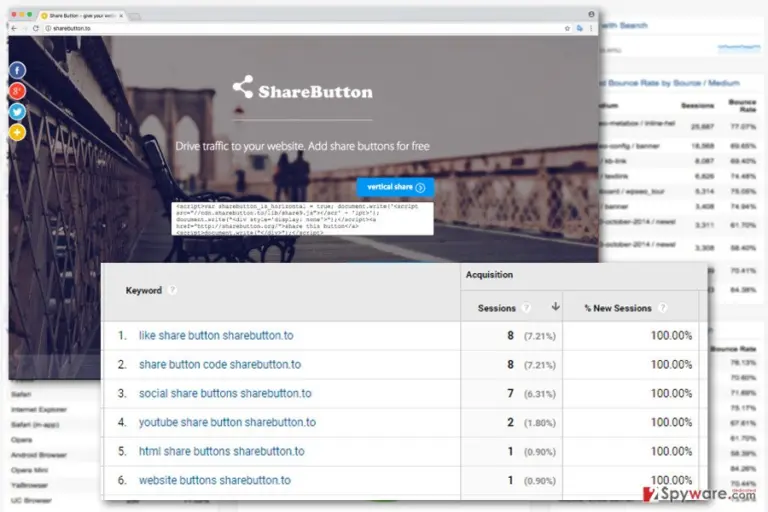Click the browser reload icon
This screenshot has width=768, height=512.
coord(36,28)
